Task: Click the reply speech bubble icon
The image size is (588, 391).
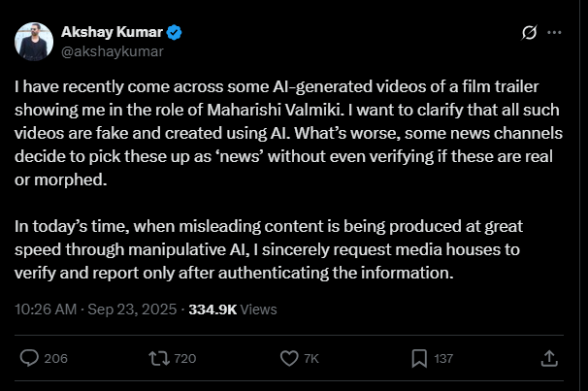Action: pyautogui.click(x=30, y=357)
